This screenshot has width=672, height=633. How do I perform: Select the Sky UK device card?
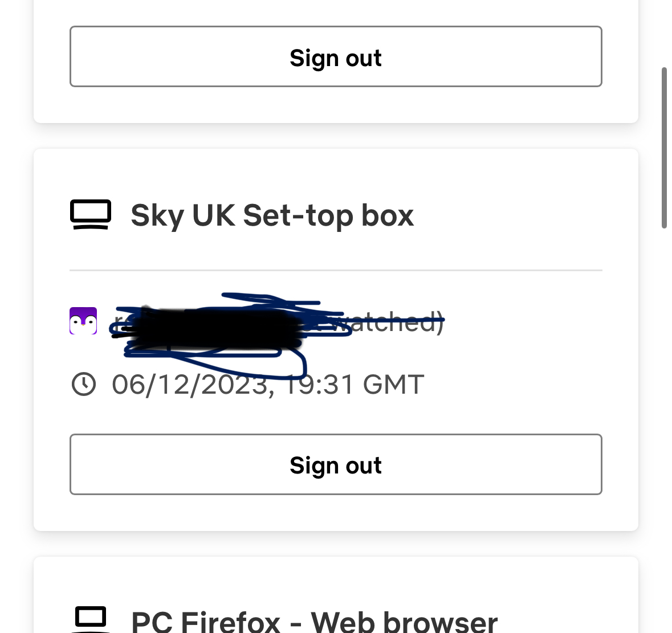pyautogui.click(x=336, y=339)
